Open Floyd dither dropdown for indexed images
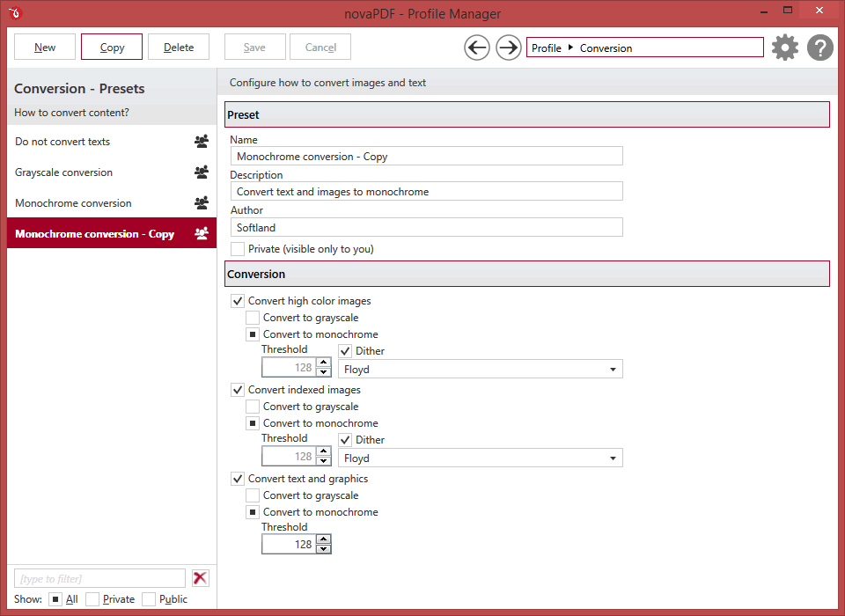Viewport: 845px width, 616px height. click(x=481, y=458)
